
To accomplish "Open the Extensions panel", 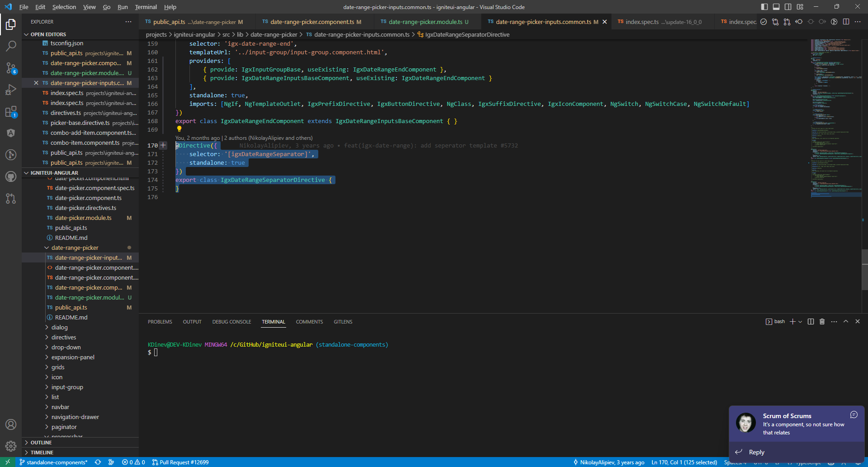I will tap(11, 111).
